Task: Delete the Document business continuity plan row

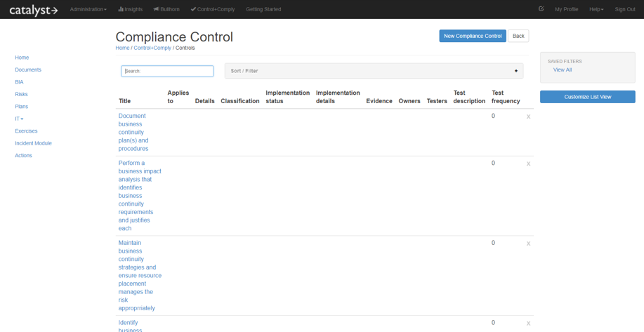Action: [x=528, y=117]
